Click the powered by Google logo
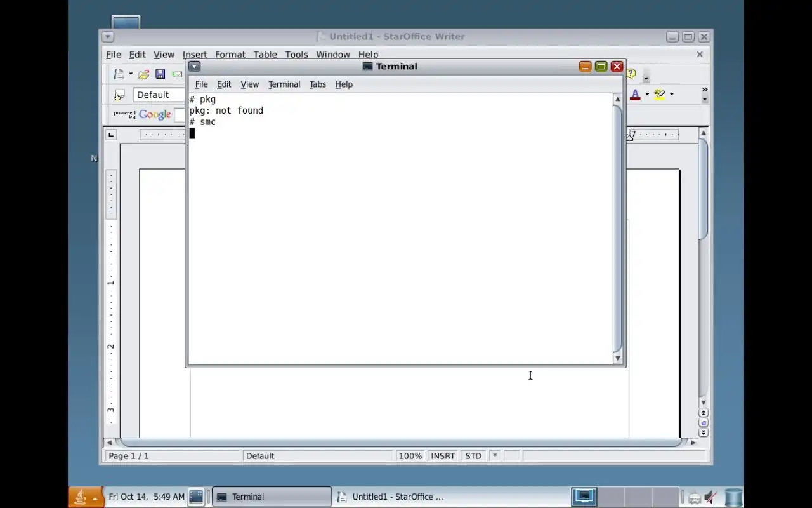The height and width of the screenshot is (508, 812). (x=142, y=115)
